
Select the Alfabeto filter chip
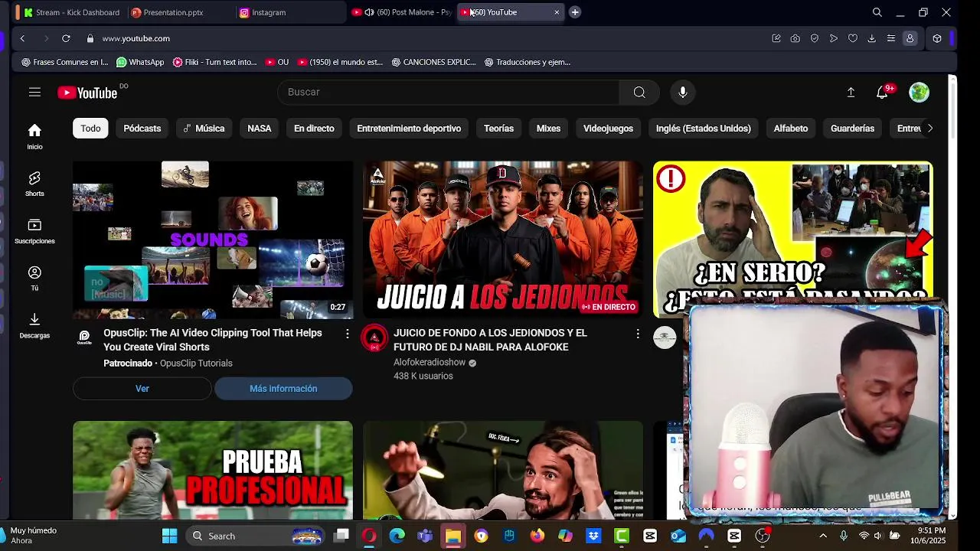click(791, 129)
